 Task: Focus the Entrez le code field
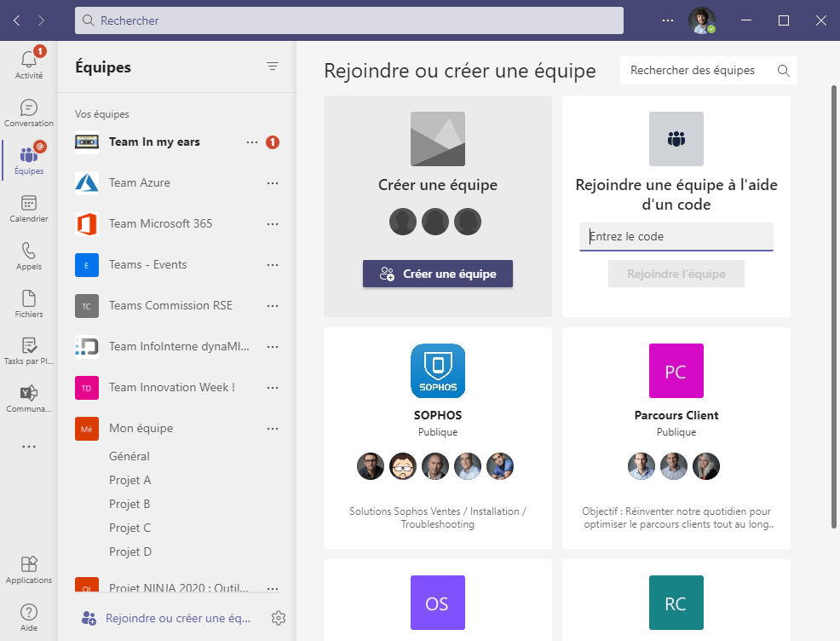coord(676,236)
